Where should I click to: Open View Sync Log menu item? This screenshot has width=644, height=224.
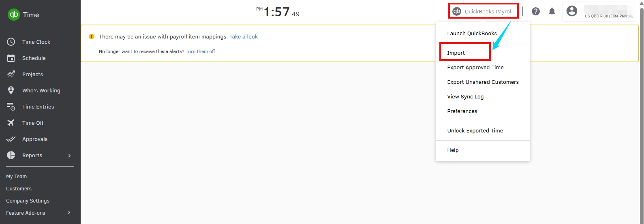pos(465,97)
